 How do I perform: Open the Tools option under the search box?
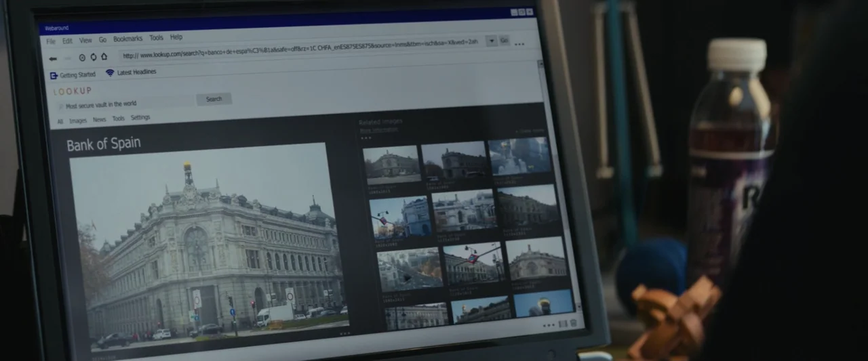[x=118, y=119]
